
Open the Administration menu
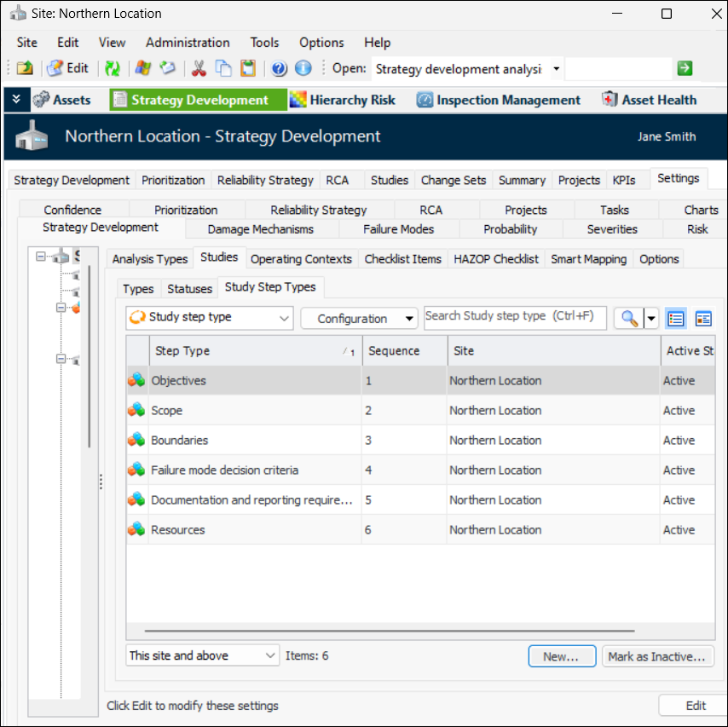(188, 43)
